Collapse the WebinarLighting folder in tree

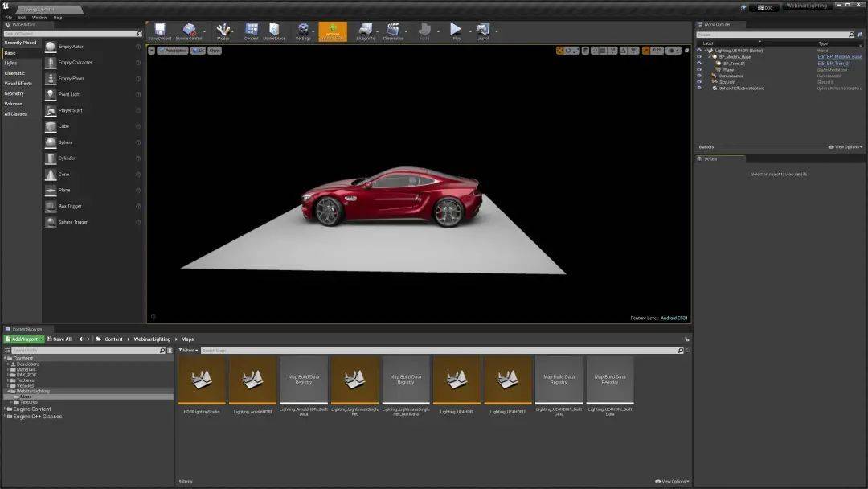[x=8, y=391]
